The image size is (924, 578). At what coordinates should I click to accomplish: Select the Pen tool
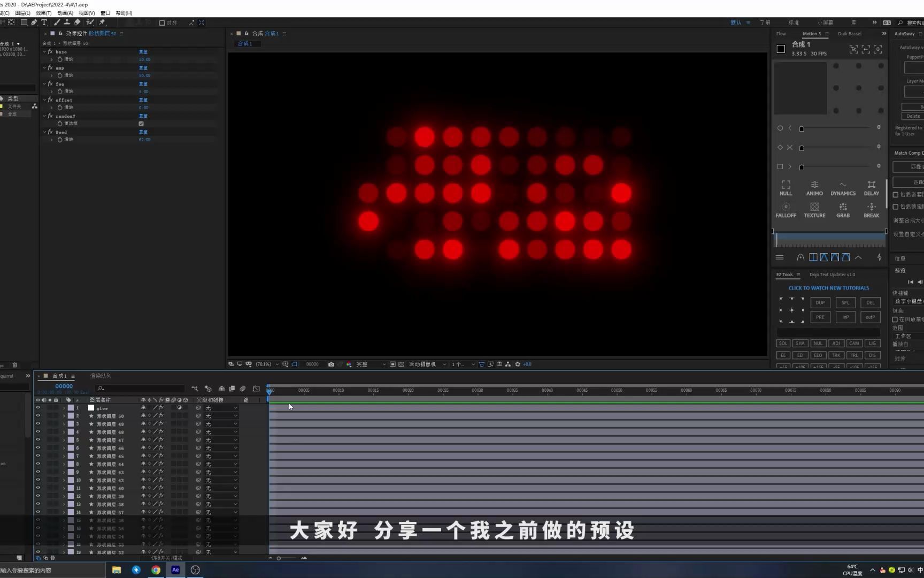click(x=33, y=22)
